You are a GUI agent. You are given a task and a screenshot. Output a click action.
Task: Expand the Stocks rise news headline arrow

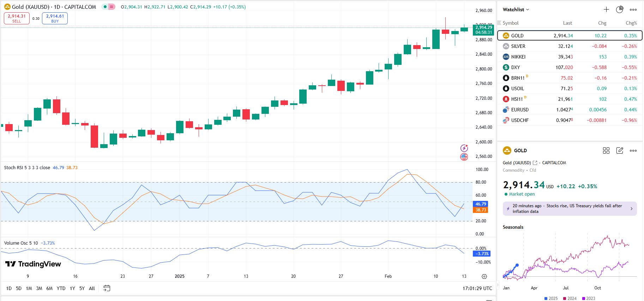click(631, 209)
